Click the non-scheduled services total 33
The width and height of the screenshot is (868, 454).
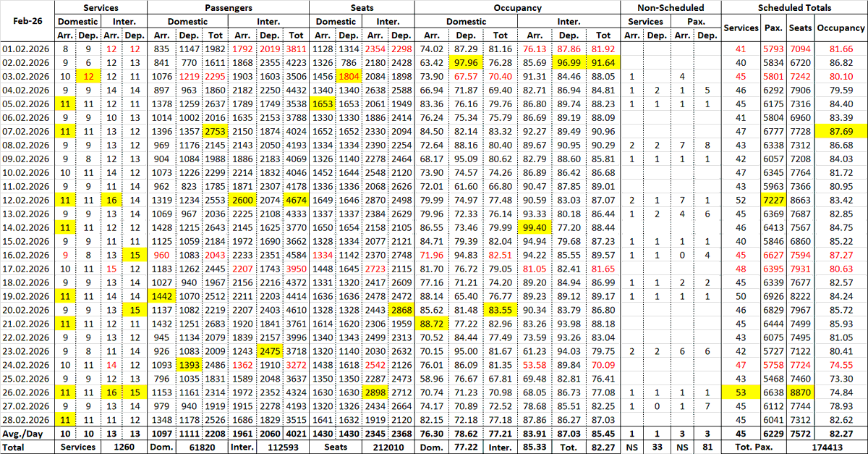pyautogui.click(x=657, y=447)
